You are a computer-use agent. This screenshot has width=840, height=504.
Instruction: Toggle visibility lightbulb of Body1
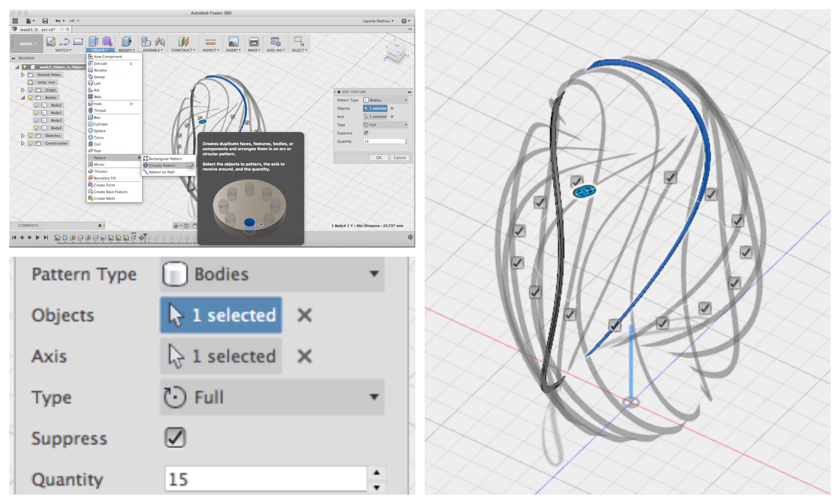coord(36,113)
